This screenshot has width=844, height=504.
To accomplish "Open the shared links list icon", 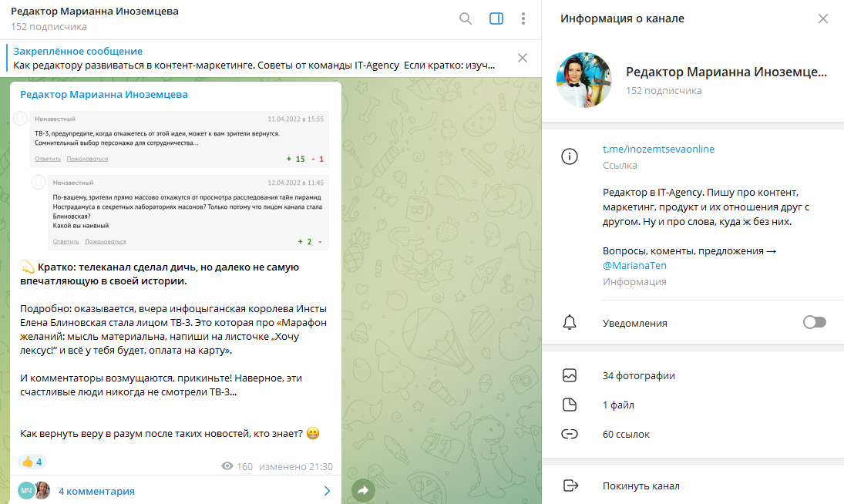I will [570, 434].
